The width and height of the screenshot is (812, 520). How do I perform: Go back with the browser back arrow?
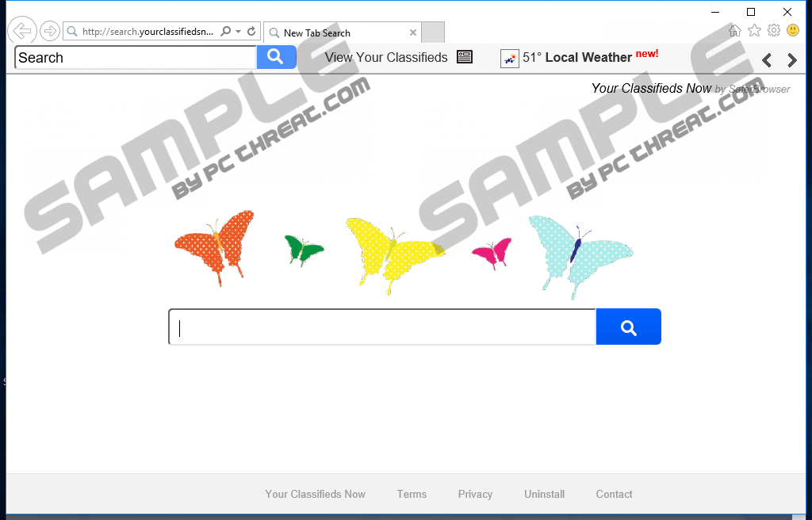22,31
